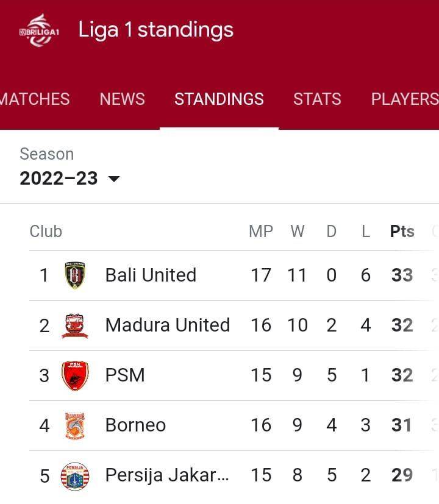Select the 2022–23 season selector text
The height and width of the screenshot is (504, 439).
[59, 178]
